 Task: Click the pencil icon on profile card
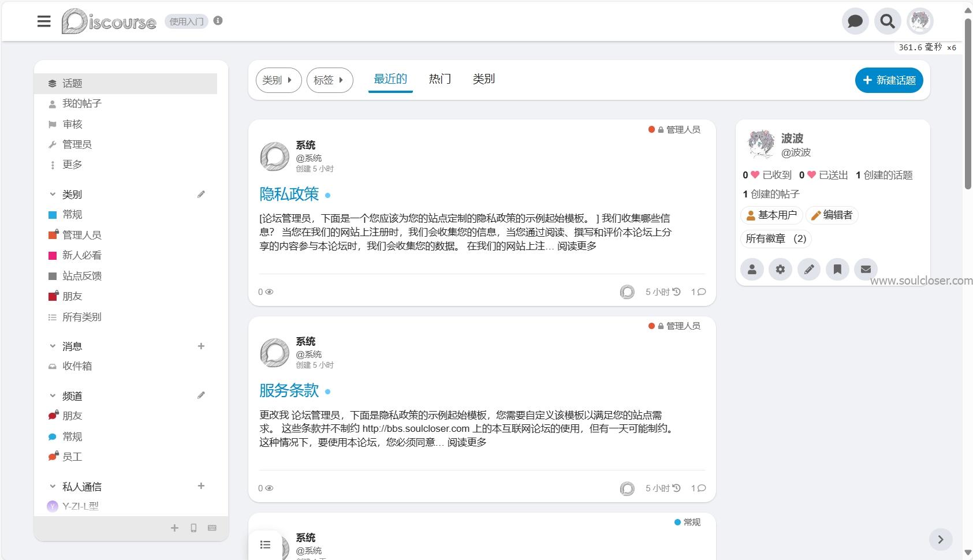[x=809, y=269]
